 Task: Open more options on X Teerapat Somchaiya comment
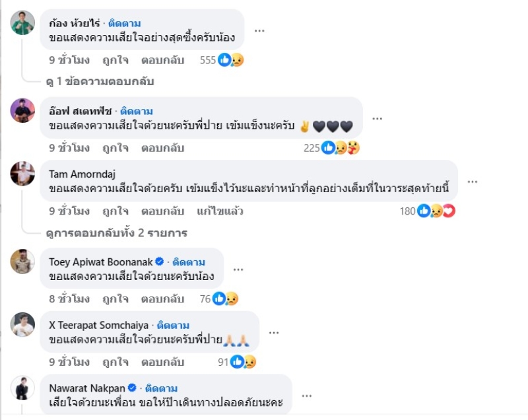273,333
